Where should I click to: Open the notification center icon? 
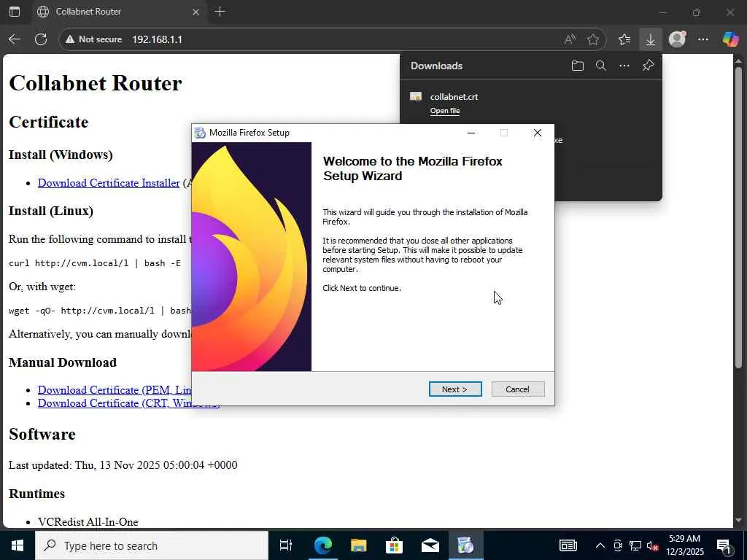(x=723, y=545)
